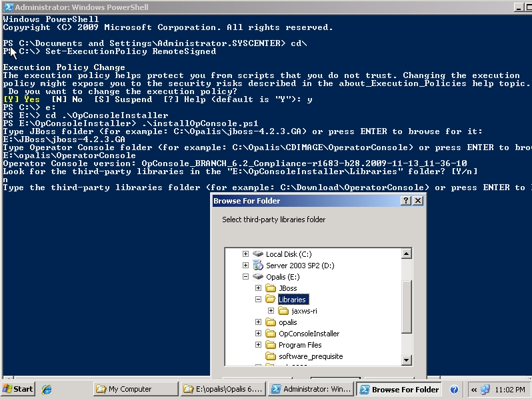The height and width of the screenshot is (399, 532).
Task: Click the folder tree scroll down arrow
Action: [x=407, y=360]
